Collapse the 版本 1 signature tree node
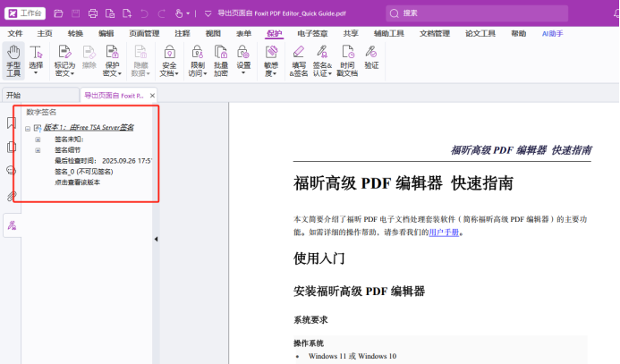This screenshot has width=620, height=364. pos(29,128)
